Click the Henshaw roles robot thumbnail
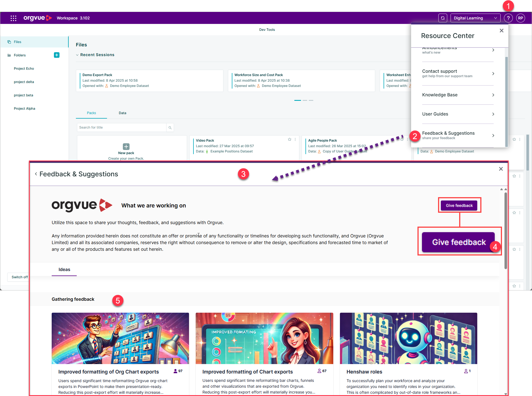 pyautogui.click(x=408, y=338)
